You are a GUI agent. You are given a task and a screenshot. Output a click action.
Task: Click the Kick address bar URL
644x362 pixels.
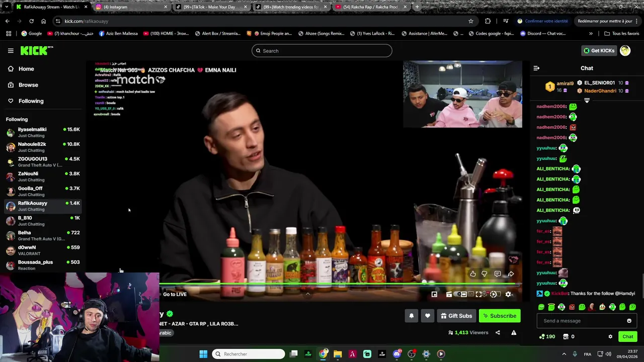(x=87, y=21)
